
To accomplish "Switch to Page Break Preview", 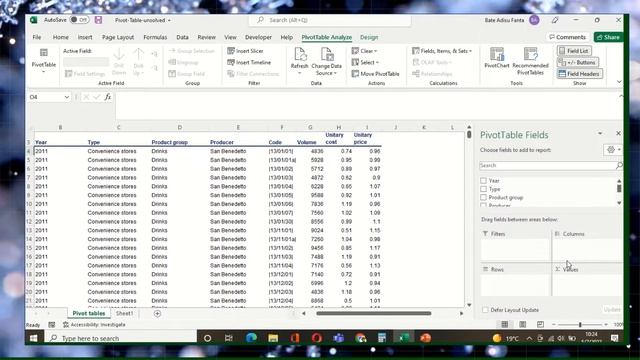I will pos(540,324).
